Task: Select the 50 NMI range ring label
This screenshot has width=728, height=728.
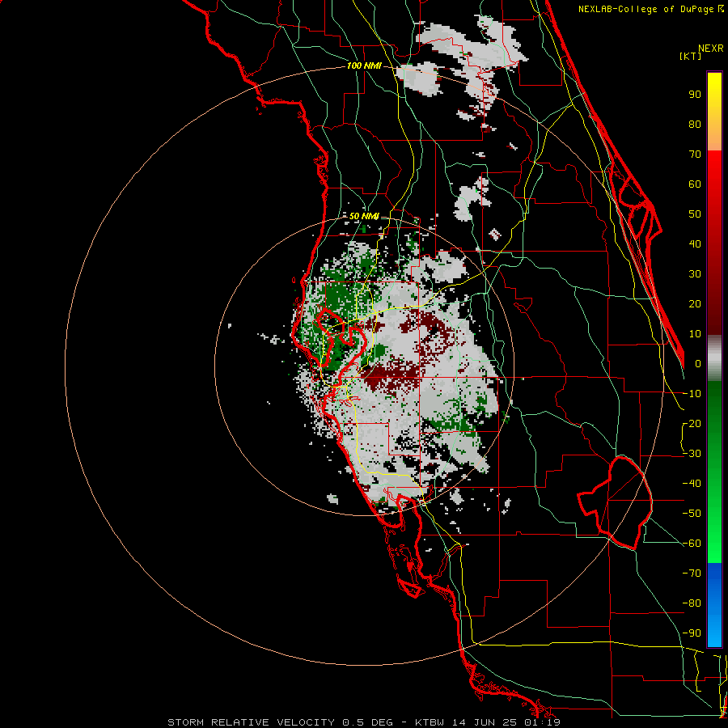Action: click(x=364, y=216)
